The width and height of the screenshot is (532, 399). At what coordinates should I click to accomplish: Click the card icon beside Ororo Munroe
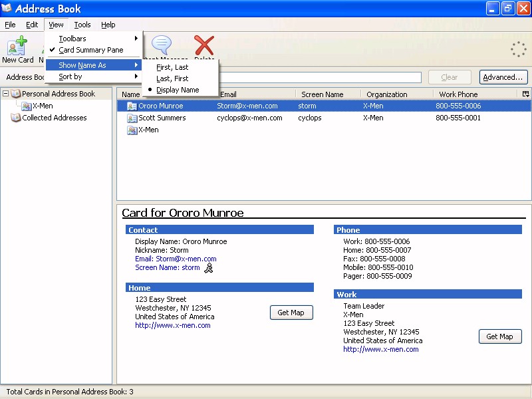coord(132,106)
